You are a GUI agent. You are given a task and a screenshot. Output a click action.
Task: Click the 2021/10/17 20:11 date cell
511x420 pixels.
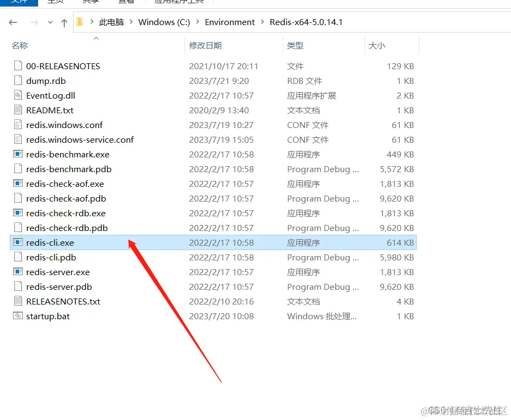point(223,66)
